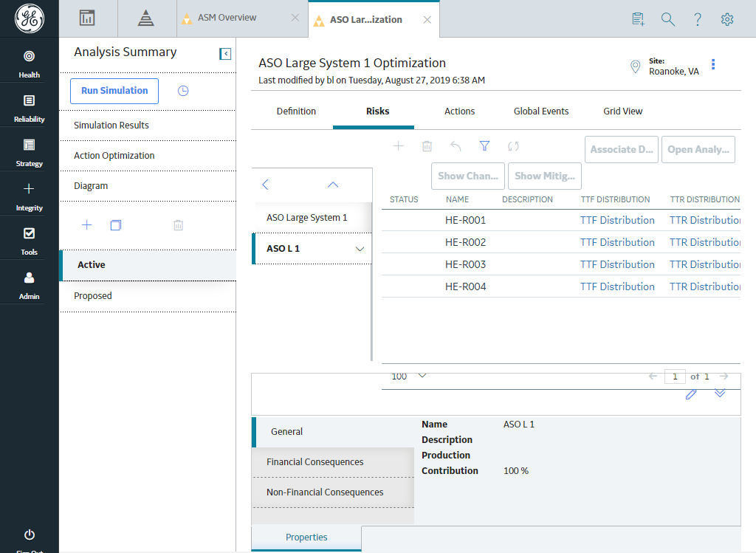Select the Active scenario
Screen dimensions: 756x553
coord(148,265)
